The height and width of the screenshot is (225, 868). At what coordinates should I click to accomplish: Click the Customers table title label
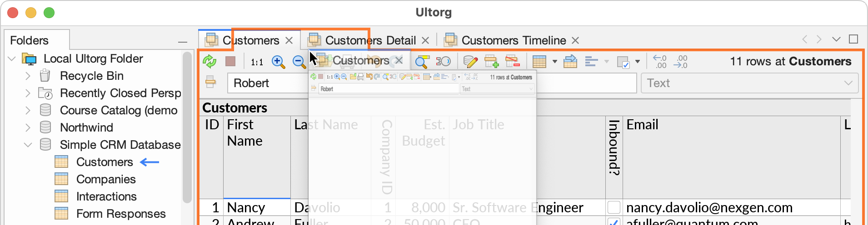coord(234,108)
